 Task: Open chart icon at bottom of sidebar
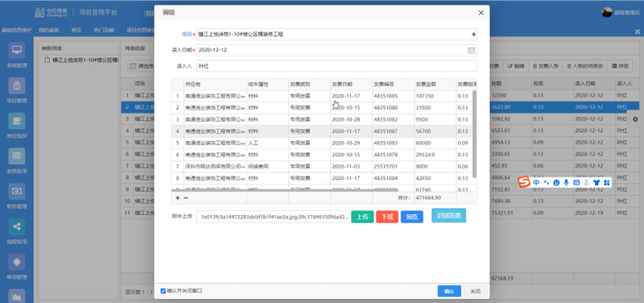click(17, 296)
